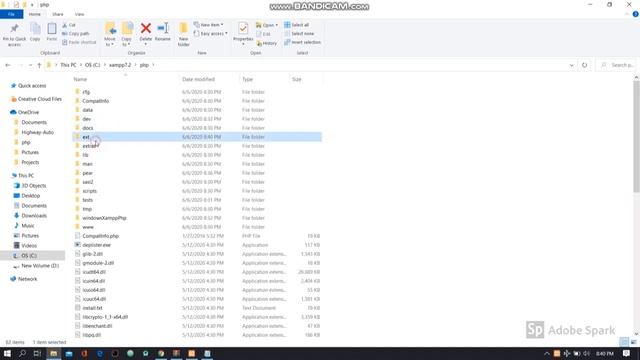Click the taskbar Search magnifier icon
640x360 pixels.
23,353
